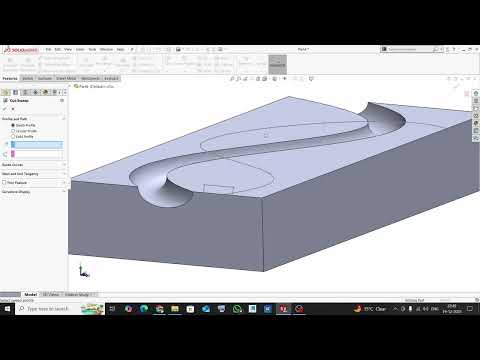The height and width of the screenshot is (360, 480).
Task: Click the highlighted Swept Cut ribbon button
Action: coord(277,64)
